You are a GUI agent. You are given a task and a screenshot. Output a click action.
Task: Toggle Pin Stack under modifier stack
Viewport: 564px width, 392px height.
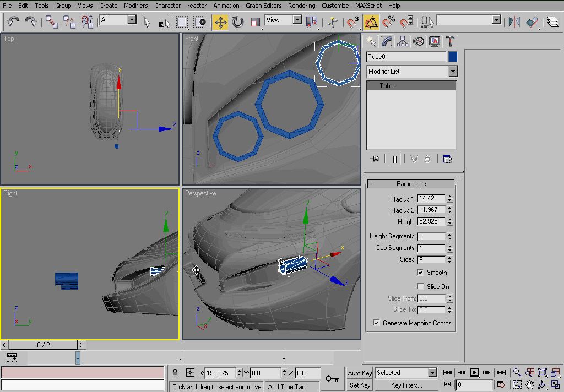[375, 159]
